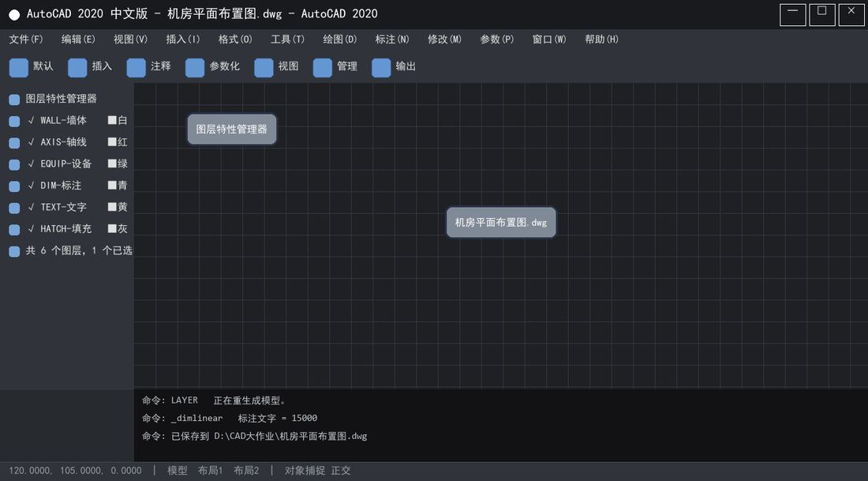Screen dimensions: 868x481
Task: Select the HATCH-填充 layer name
Action: 65,228
